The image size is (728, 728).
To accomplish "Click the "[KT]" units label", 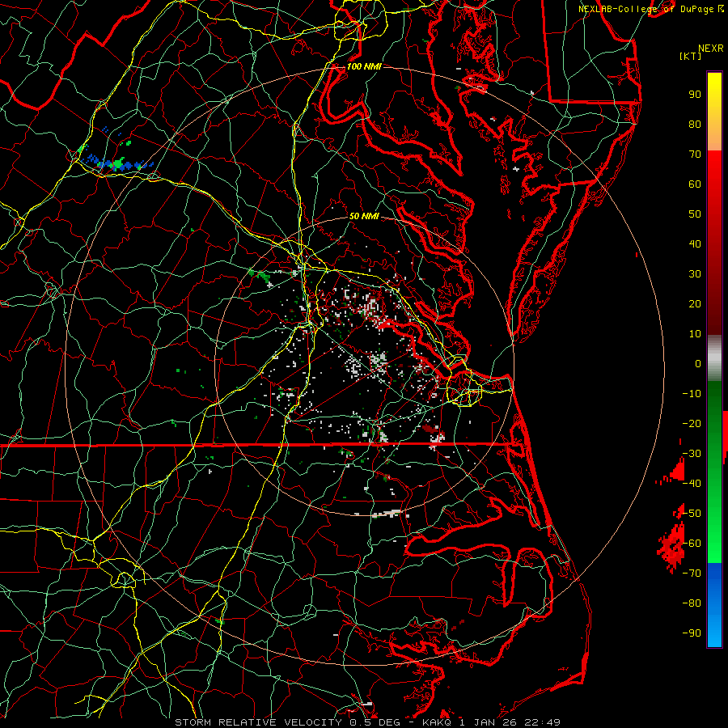I will 691,56.
